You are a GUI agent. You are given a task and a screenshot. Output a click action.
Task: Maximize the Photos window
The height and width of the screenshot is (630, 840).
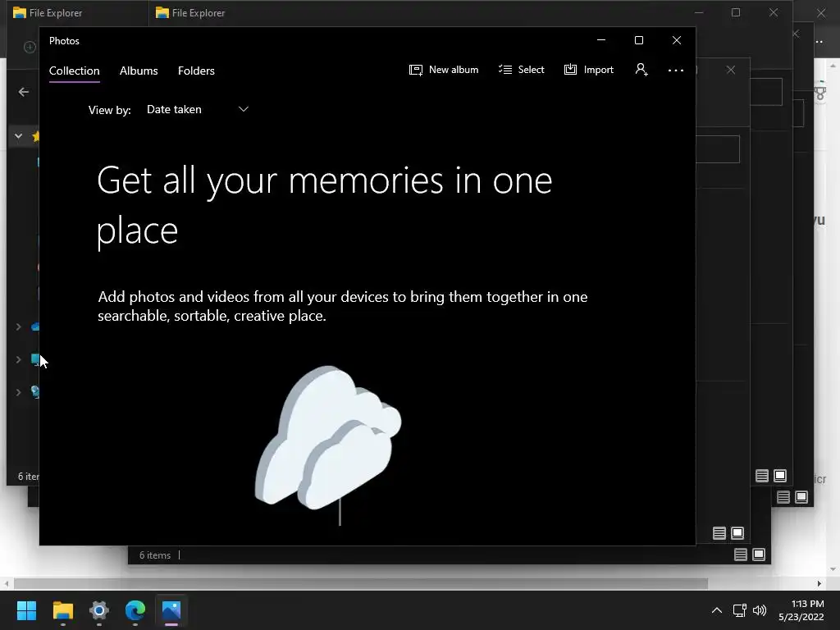pyautogui.click(x=638, y=40)
